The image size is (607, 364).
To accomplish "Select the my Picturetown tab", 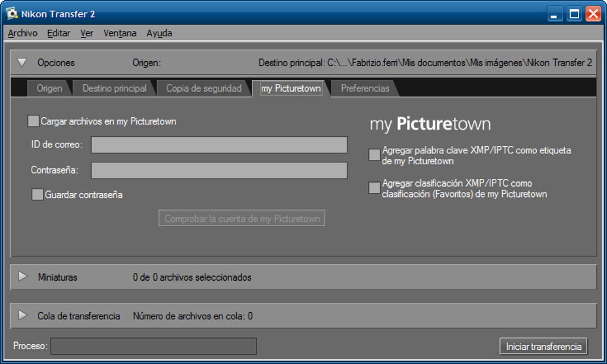I will click(x=291, y=88).
